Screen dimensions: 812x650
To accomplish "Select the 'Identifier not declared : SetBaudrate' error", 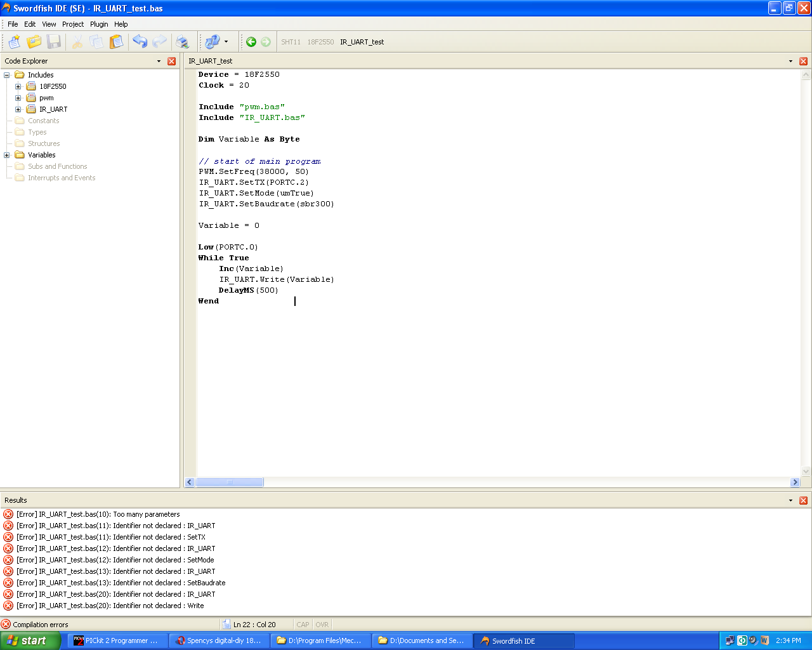I will [121, 583].
